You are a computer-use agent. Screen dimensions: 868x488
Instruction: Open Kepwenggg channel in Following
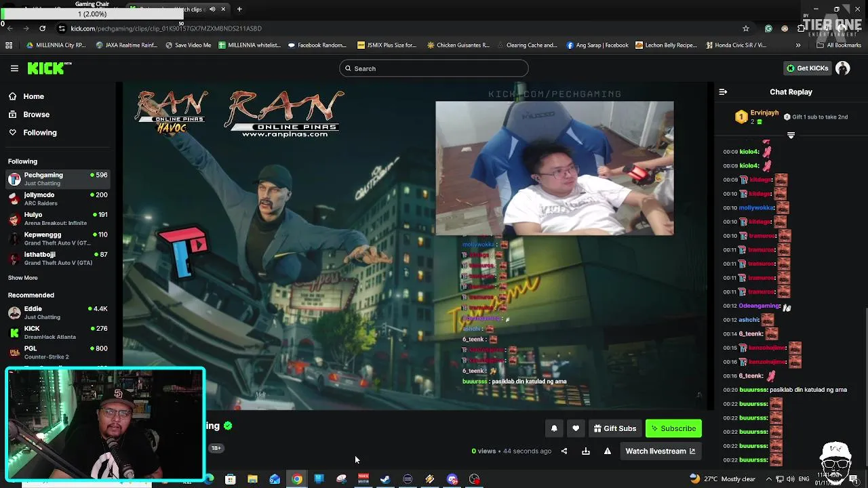(x=58, y=239)
